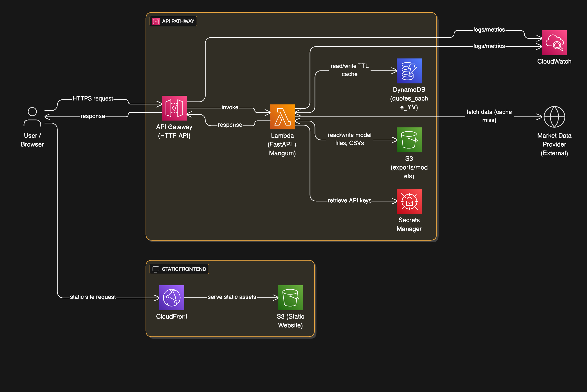The width and height of the screenshot is (587, 392).
Task: Click the monitor icon in STATICFRONTEND label
Action: tap(156, 269)
